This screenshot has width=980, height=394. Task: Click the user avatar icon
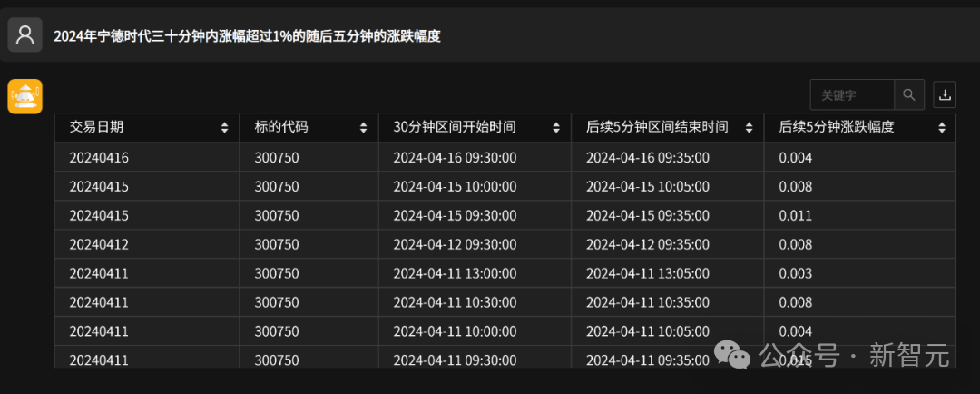point(25,34)
